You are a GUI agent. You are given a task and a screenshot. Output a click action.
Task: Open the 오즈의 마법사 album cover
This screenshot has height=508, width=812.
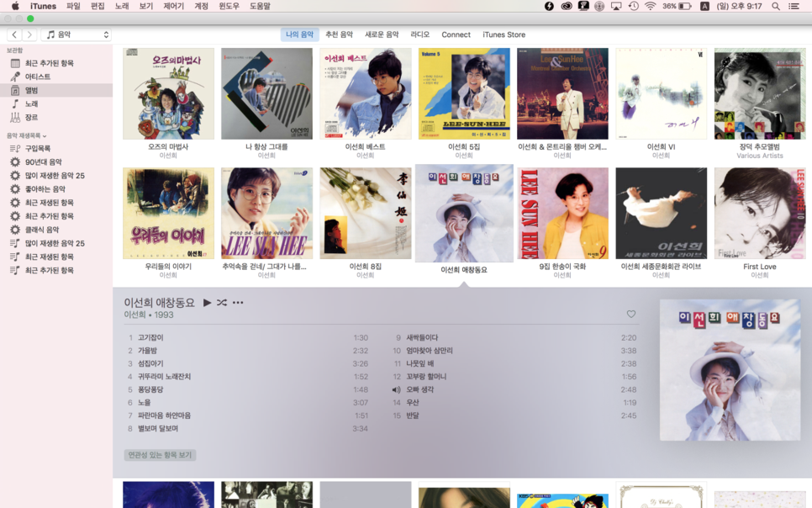[x=168, y=94]
